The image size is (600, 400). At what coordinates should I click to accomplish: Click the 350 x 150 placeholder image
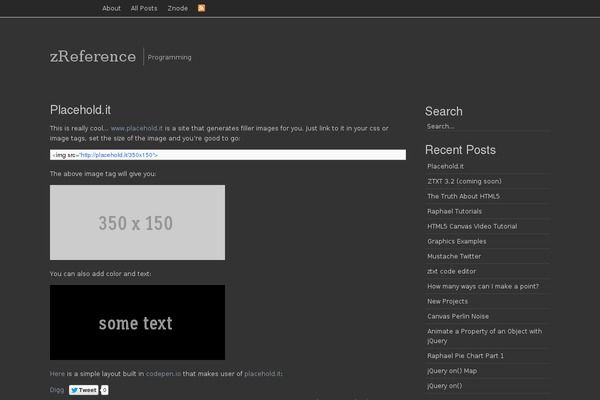click(137, 222)
